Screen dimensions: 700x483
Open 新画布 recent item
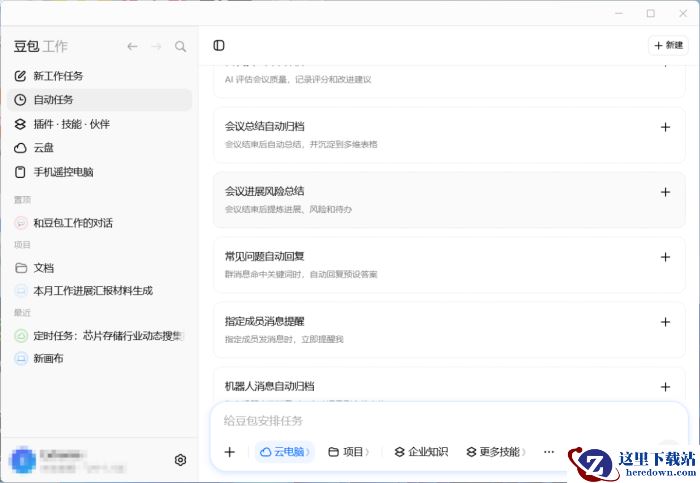[100, 358]
